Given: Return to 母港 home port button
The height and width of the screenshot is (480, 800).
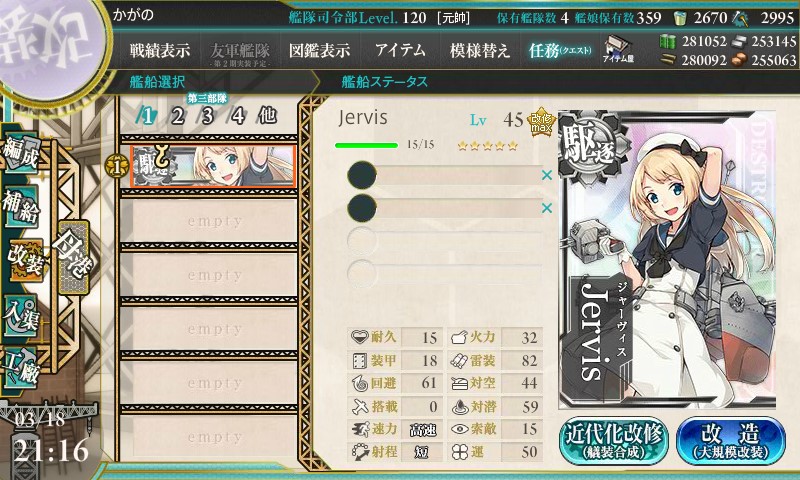Looking at the screenshot, I should [x=73, y=258].
